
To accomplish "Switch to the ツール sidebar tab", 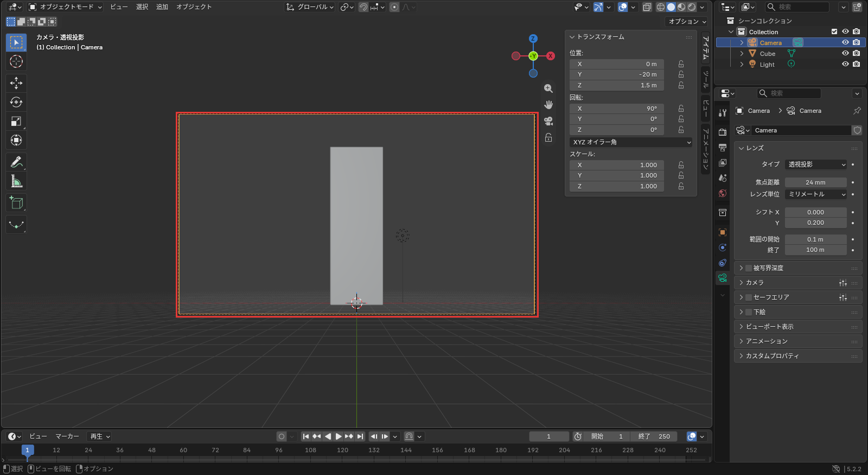I will (706, 80).
